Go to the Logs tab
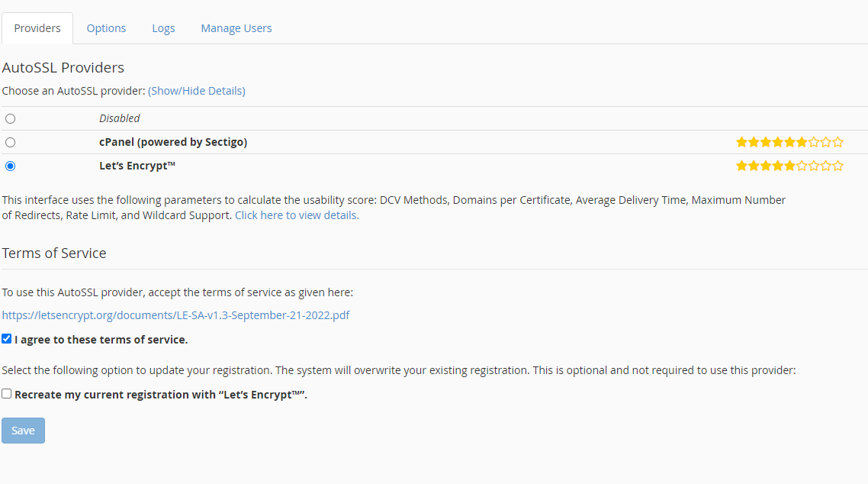Viewport: 868px width, 484px height. point(163,28)
